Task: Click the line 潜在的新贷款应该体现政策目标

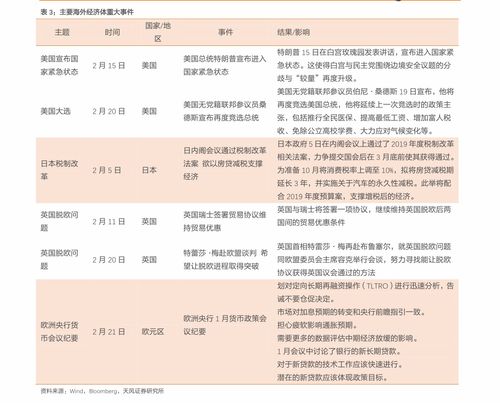Action: (332, 377)
